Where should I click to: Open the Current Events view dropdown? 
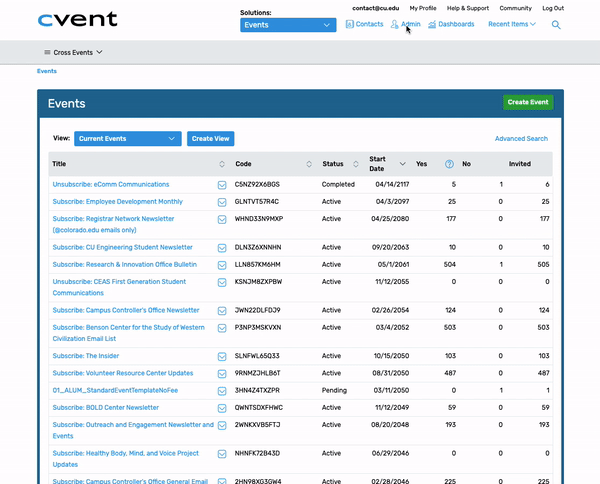point(128,139)
